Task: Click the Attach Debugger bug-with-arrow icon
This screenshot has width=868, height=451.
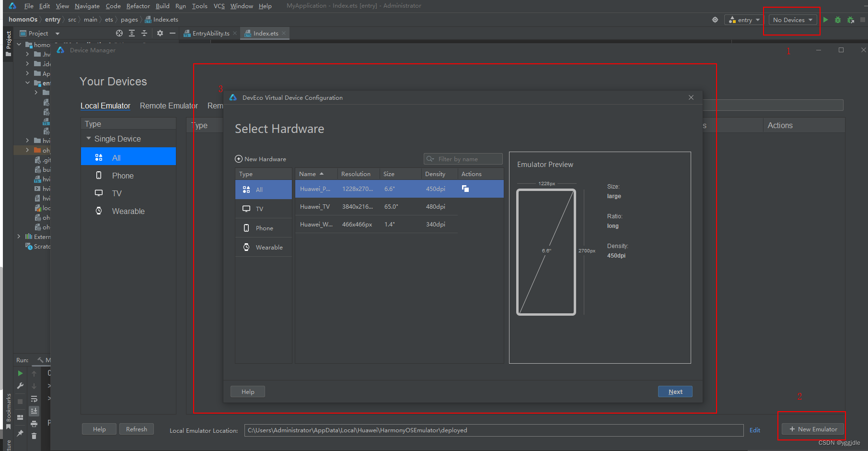Action: point(851,20)
